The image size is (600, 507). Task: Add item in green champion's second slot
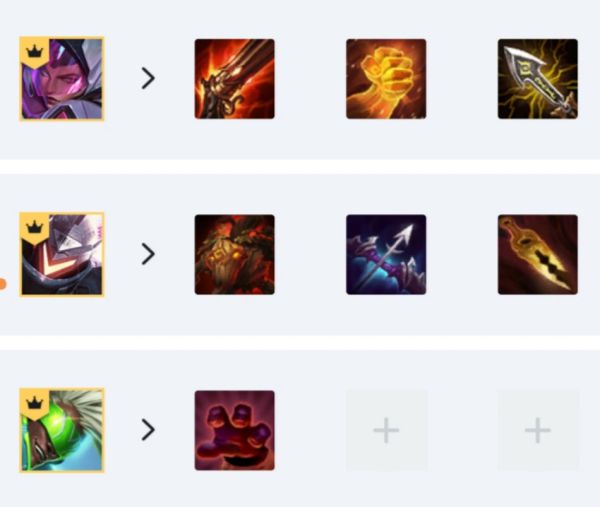[x=386, y=430]
